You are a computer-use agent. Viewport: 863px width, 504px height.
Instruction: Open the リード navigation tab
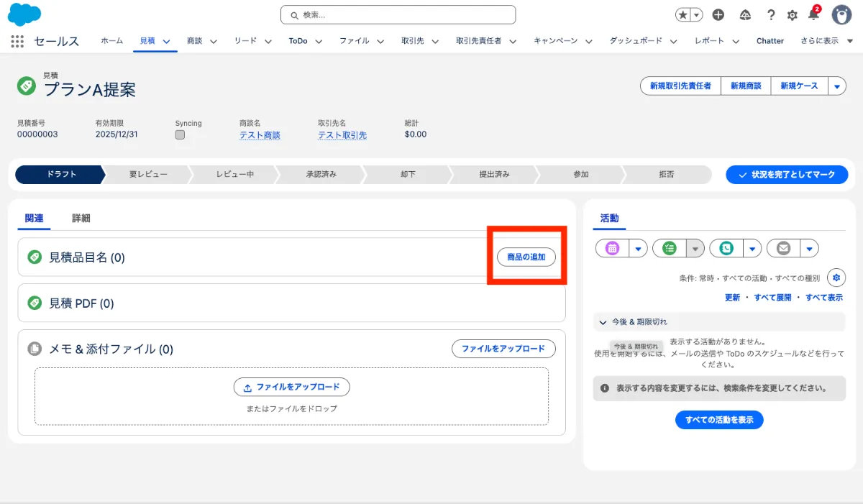click(x=245, y=41)
